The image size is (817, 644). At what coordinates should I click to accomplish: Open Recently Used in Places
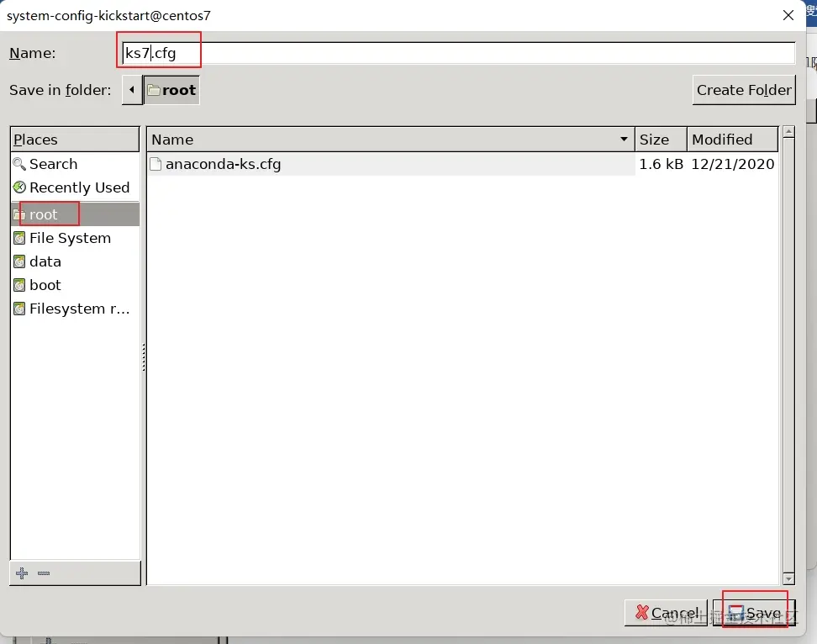(75, 187)
